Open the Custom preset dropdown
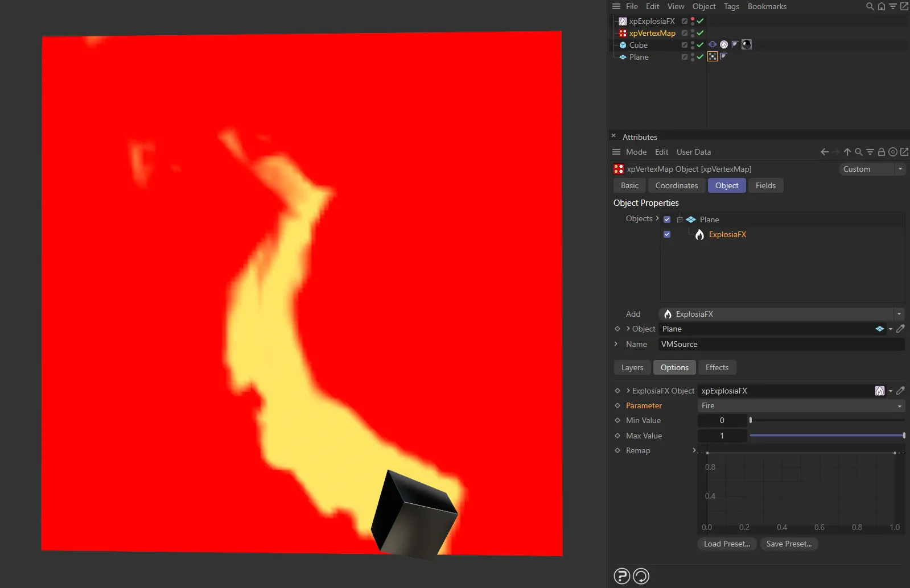 [x=872, y=169]
